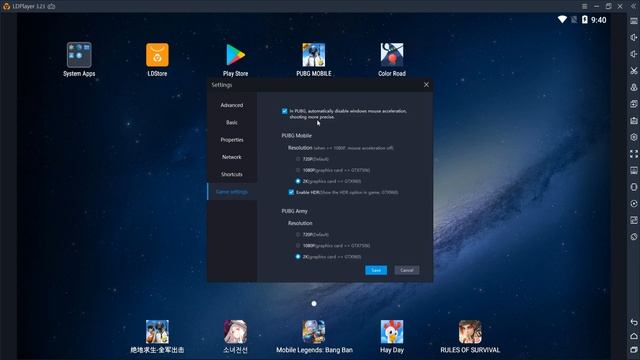Open the Network settings tab
The height and width of the screenshot is (360, 640).
point(232,157)
